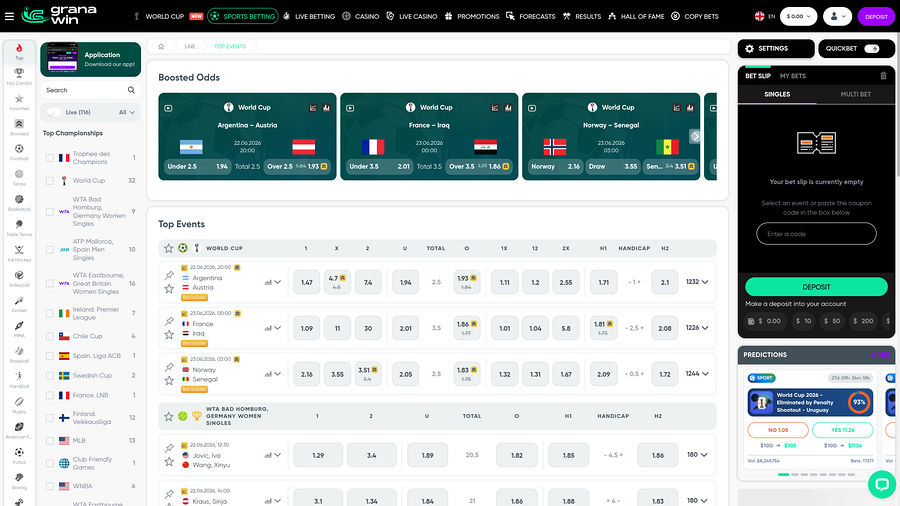Select Argentina win odds 1.47
The image size is (900, 506).
[x=307, y=282]
